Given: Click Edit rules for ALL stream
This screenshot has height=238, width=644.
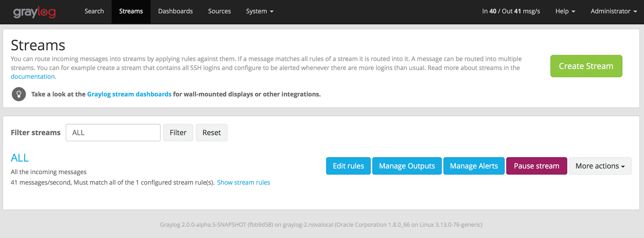Looking at the screenshot, I should tap(348, 166).
